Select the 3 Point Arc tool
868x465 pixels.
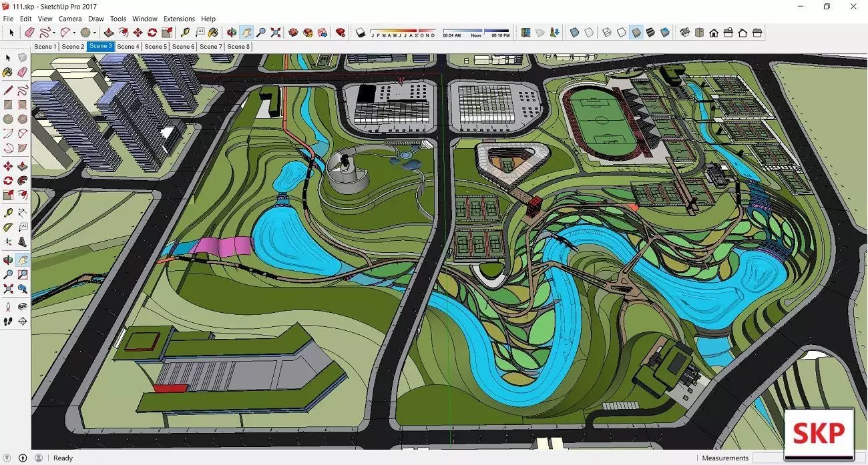coord(8,148)
